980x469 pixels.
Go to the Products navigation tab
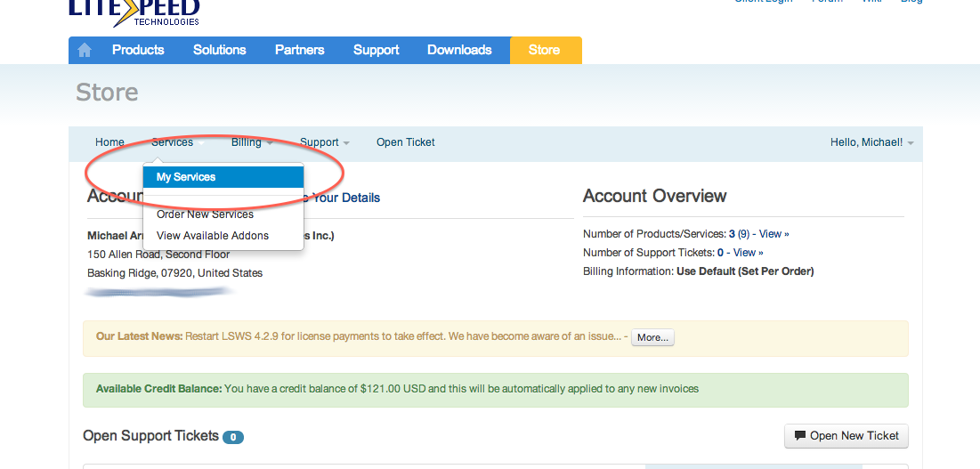pos(138,50)
